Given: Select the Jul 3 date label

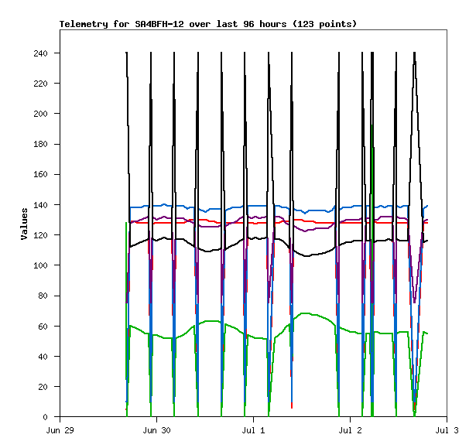Looking at the screenshot, I should point(447,429).
